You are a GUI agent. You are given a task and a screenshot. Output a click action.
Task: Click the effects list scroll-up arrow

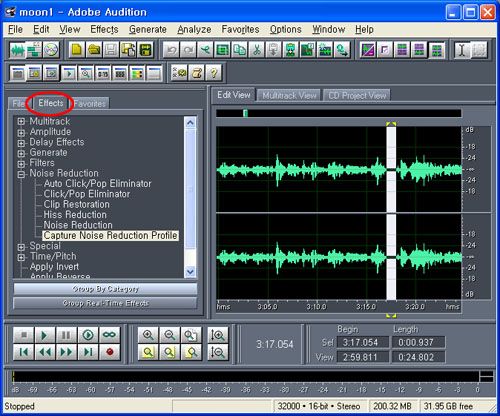tap(190, 123)
